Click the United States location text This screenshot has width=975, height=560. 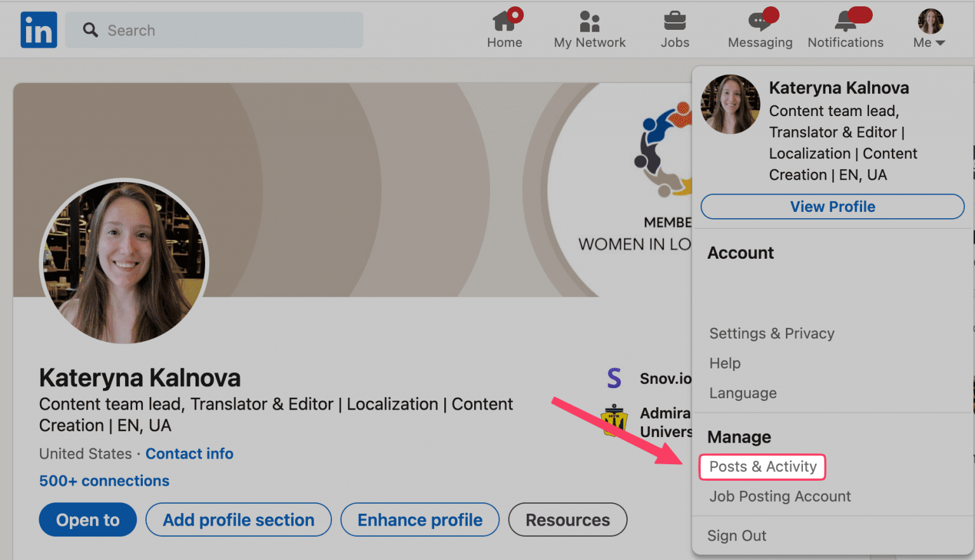click(x=85, y=454)
